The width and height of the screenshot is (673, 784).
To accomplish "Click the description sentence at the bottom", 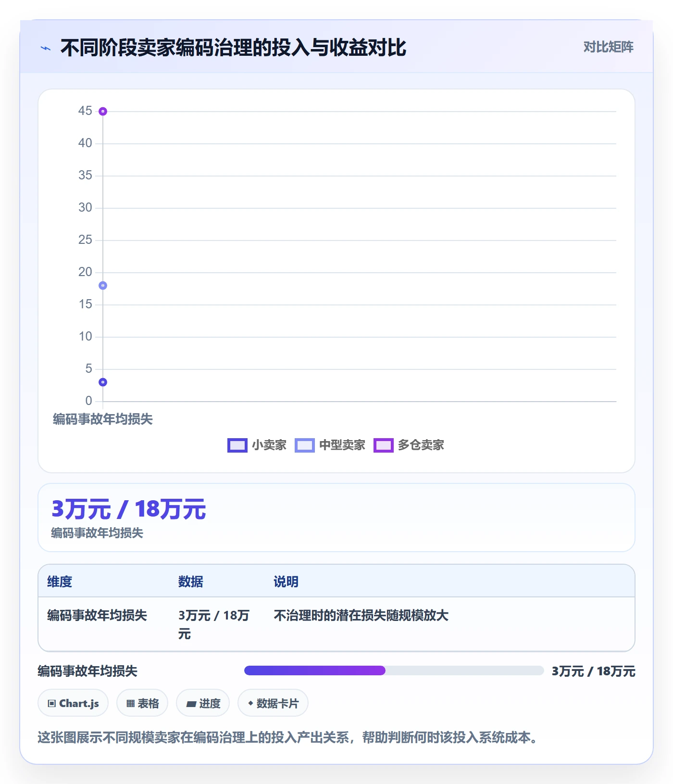I will click(x=288, y=737).
